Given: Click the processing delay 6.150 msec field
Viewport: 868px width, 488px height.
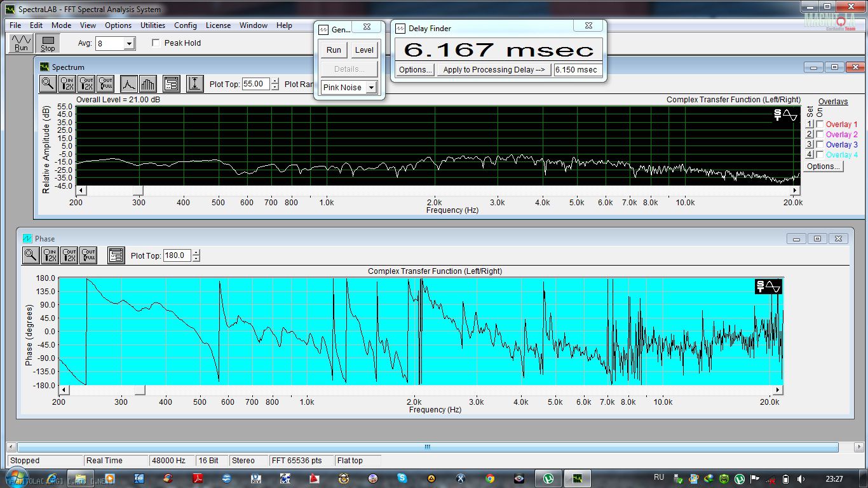Looking at the screenshot, I should click(578, 70).
